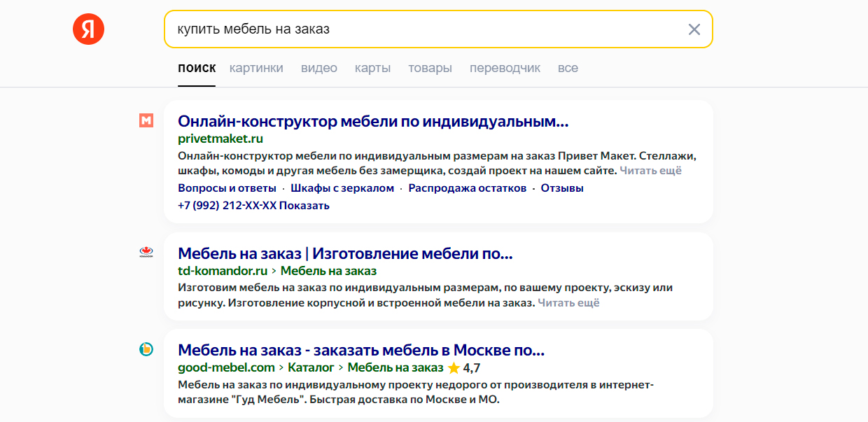The width and height of the screenshot is (868, 422).
Task: Switch to the 'видео' tab
Action: 319,68
